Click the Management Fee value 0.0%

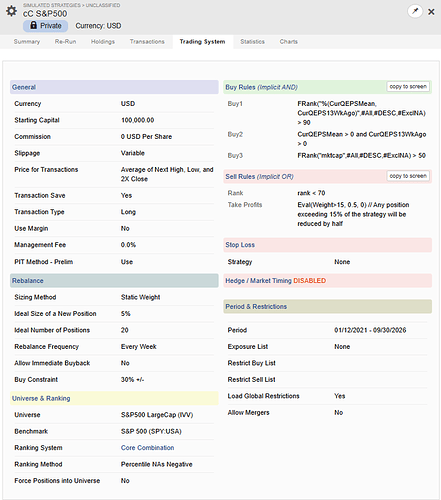[x=128, y=245]
